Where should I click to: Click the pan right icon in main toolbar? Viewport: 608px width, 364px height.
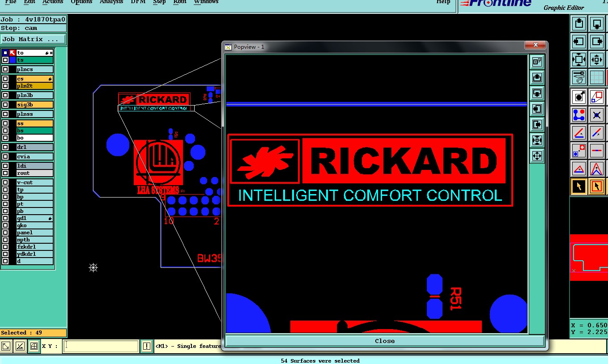[596, 42]
